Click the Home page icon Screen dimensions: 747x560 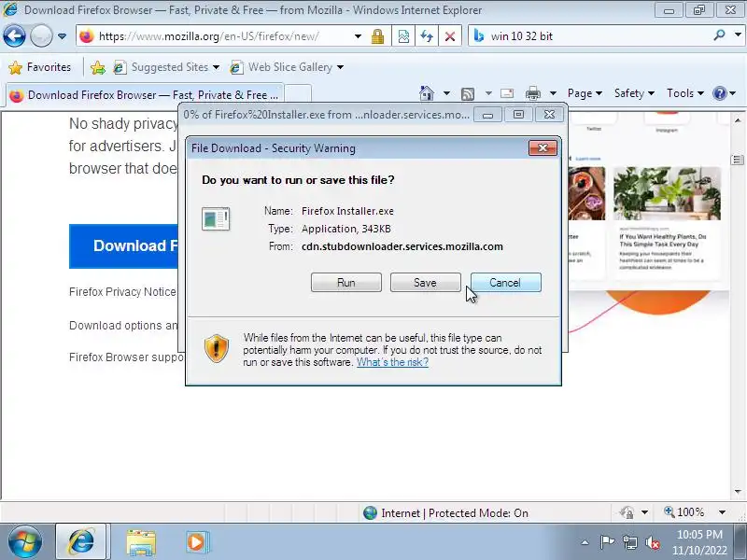click(x=427, y=93)
